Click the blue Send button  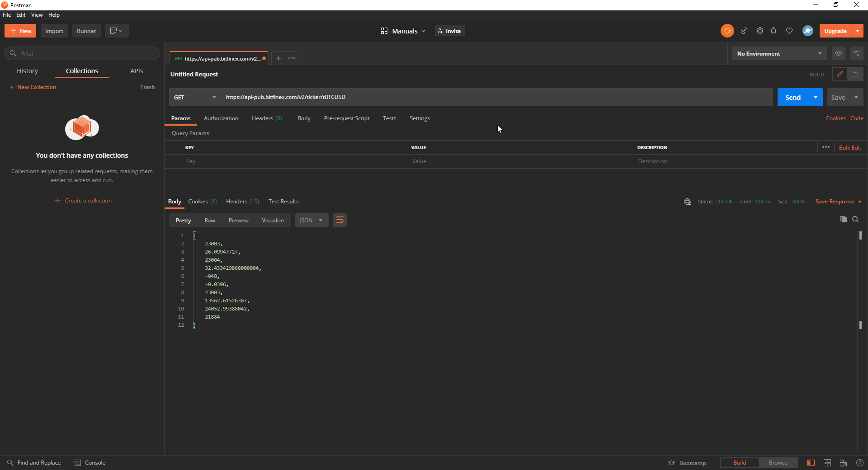tap(793, 97)
